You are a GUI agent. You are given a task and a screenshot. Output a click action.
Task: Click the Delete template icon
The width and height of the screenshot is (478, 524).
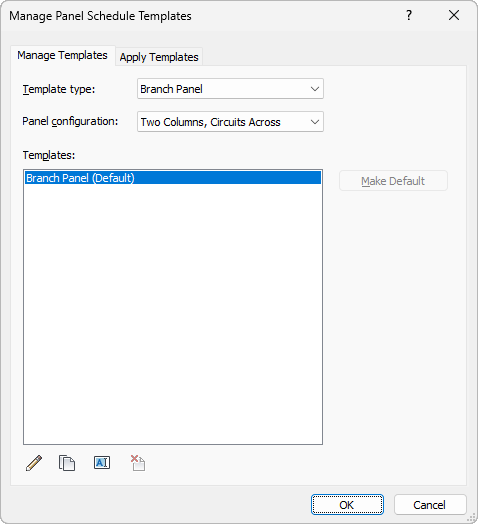click(x=138, y=463)
